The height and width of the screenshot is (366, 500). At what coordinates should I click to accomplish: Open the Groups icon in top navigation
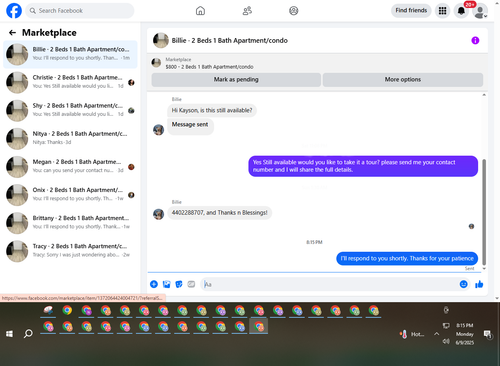coord(294,11)
